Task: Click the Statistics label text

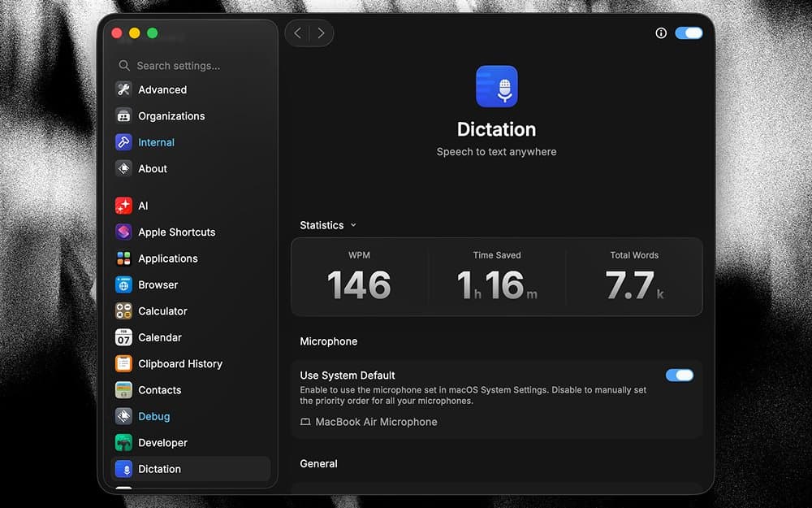Action: tap(322, 225)
